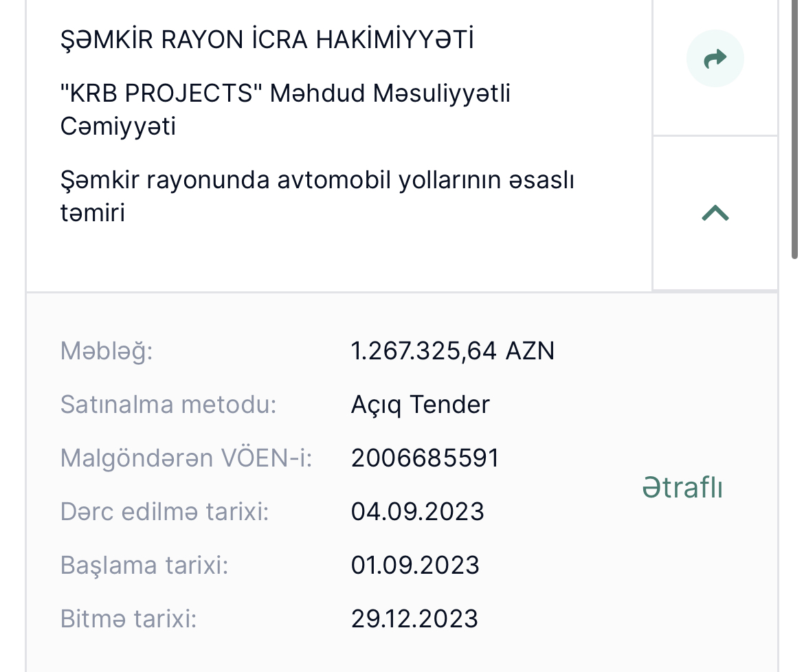
Task: Click the Dərc edilmə tarixi label
Action: pyautogui.click(x=165, y=512)
